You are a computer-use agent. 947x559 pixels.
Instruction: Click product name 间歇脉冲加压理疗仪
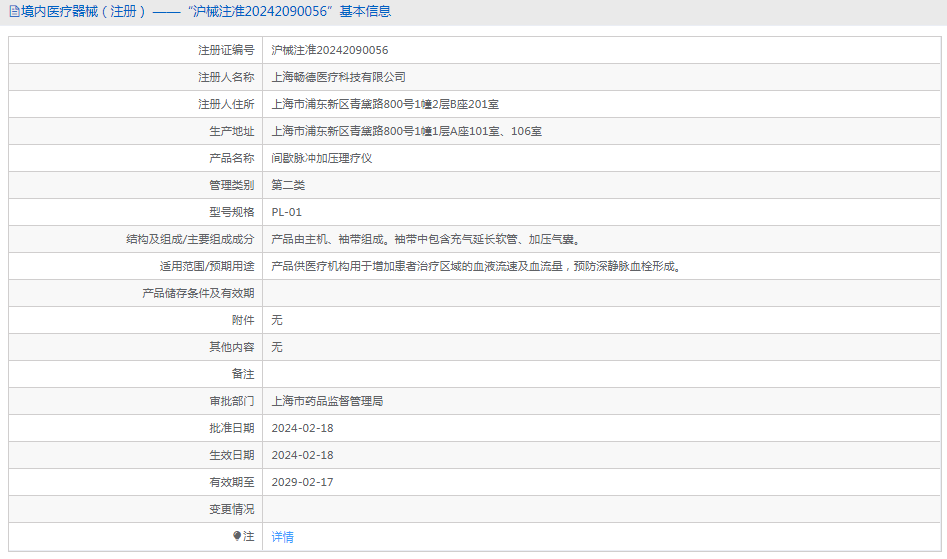(x=321, y=158)
